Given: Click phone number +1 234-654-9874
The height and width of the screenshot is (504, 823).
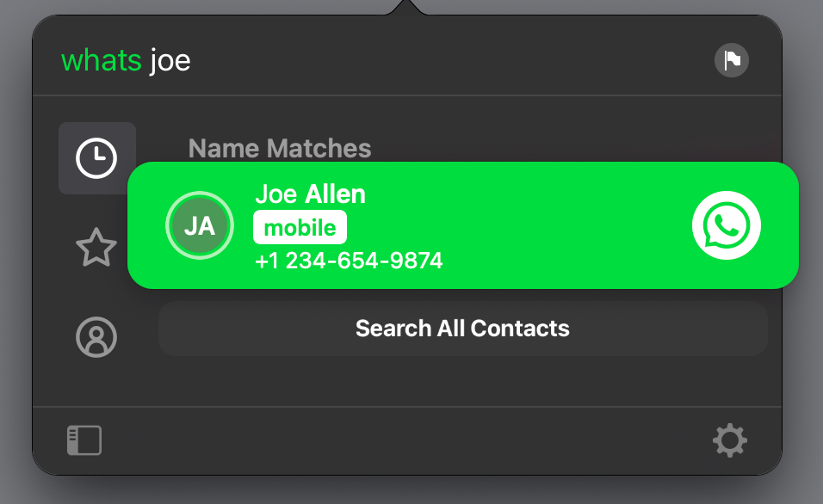Looking at the screenshot, I should [349, 261].
